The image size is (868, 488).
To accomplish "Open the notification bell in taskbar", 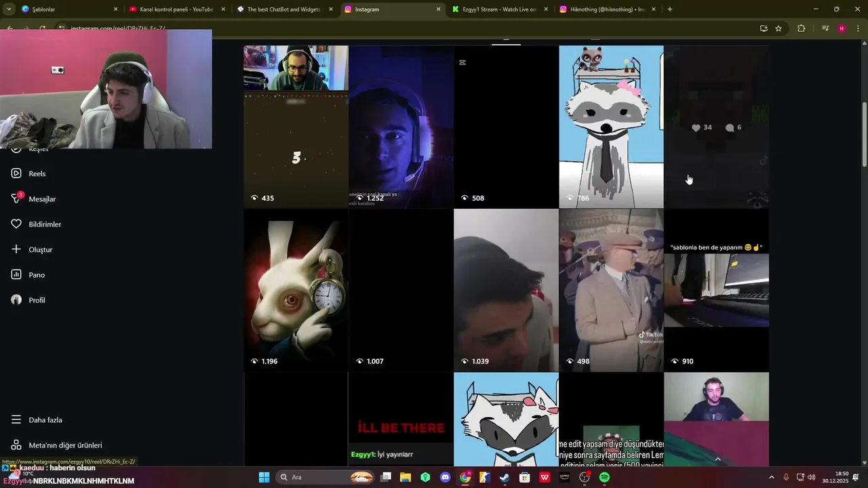I will click(856, 477).
